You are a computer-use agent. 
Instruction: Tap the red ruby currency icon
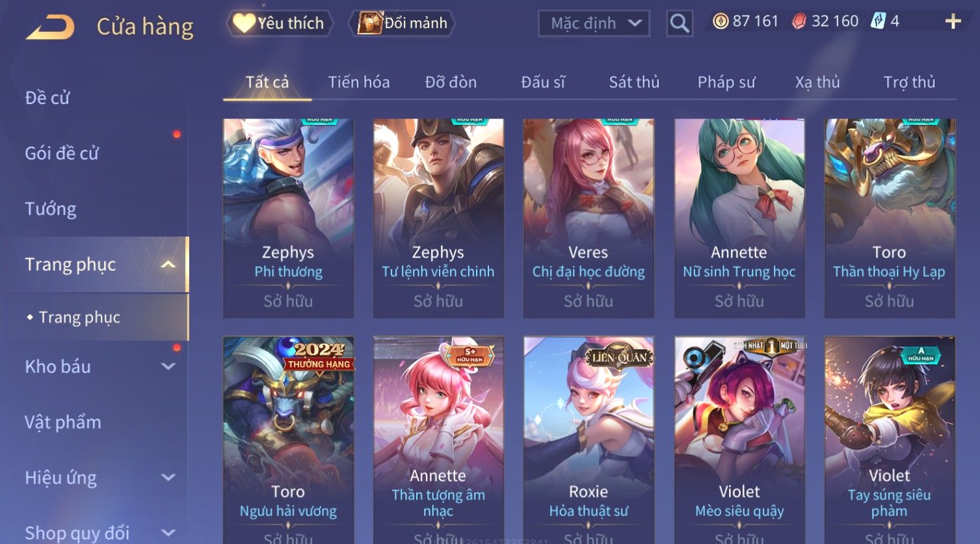799,21
